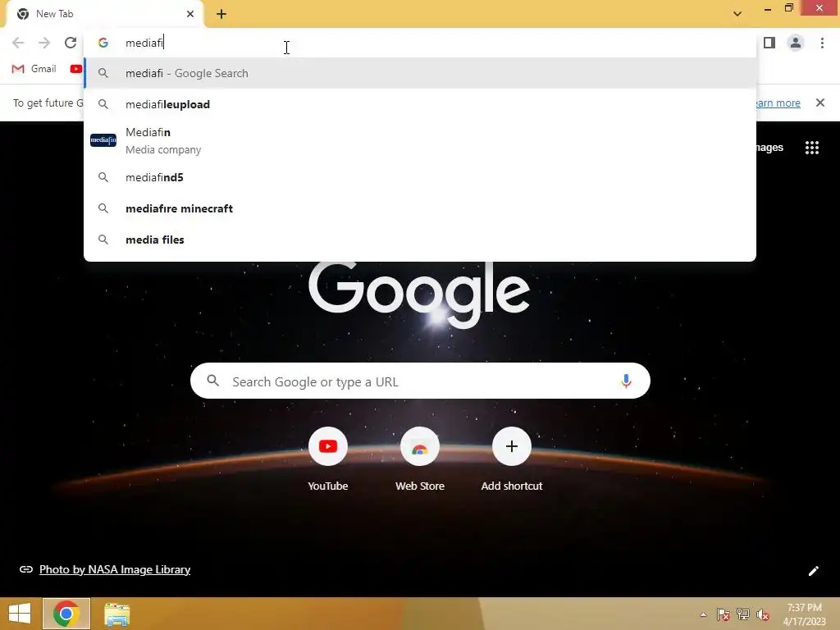Click the Action Center flag tray icon
Screen dimensions: 840x630
[723, 614]
